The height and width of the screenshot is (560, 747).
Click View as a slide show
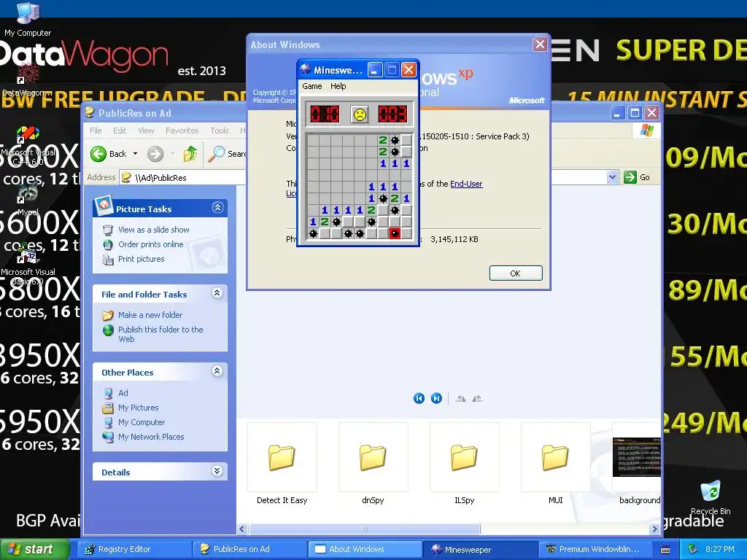[153, 230]
